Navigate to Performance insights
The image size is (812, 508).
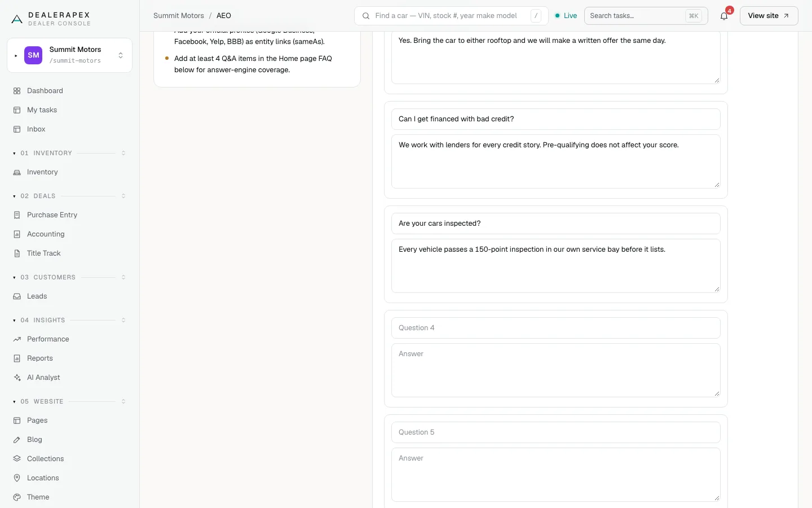tap(70, 339)
